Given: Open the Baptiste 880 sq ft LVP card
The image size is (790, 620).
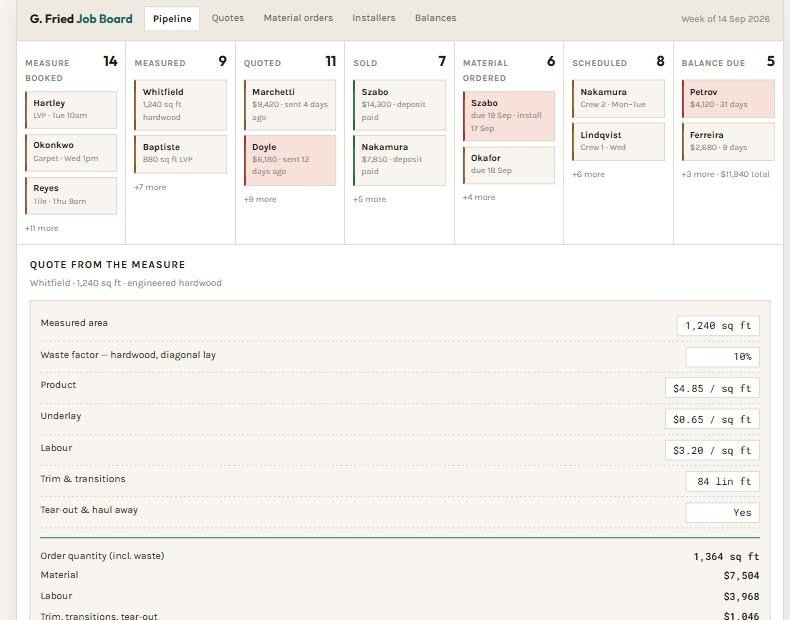Looking at the screenshot, I should click(180, 154).
